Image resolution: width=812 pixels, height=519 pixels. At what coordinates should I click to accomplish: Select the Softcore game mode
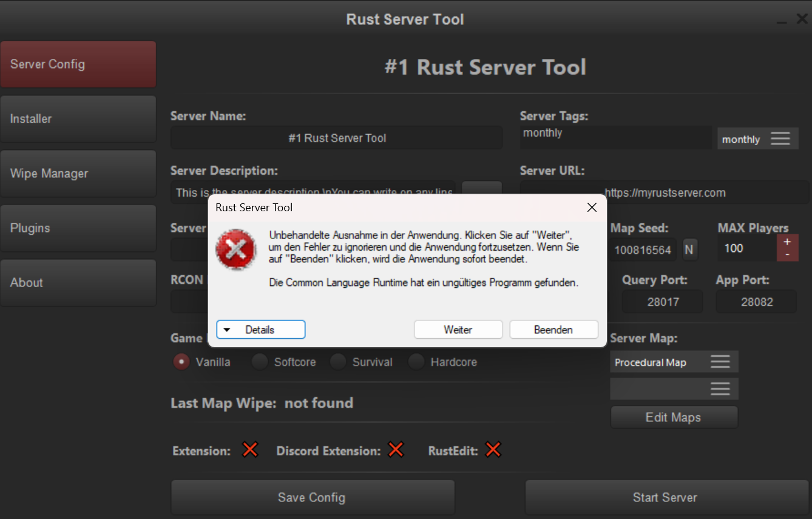[x=260, y=362]
